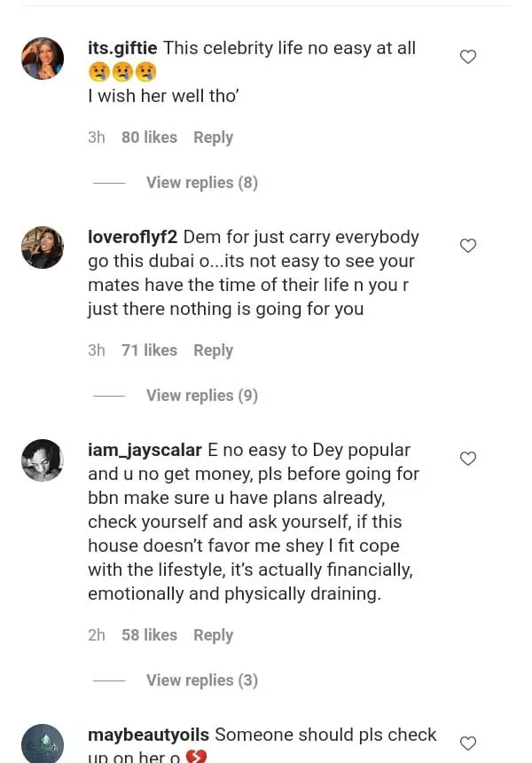Reply to iam_jayscalar's comment
532x763 pixels.
click(213, 635)
